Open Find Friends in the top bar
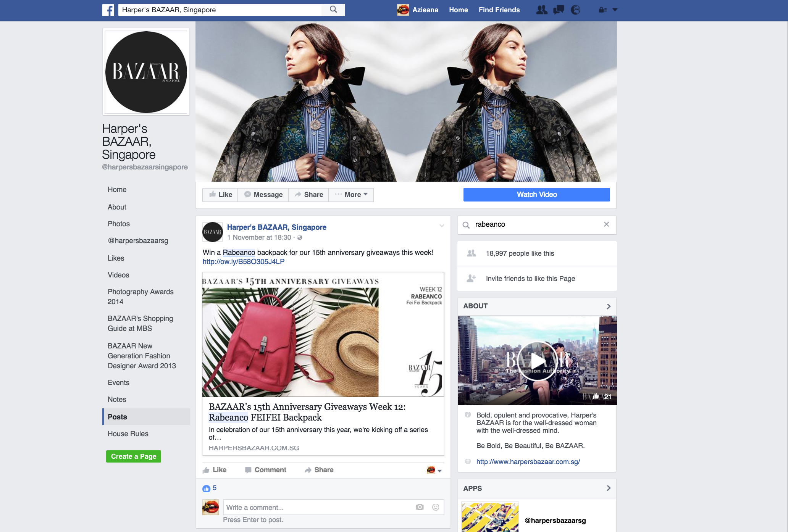 coord(499,10)
